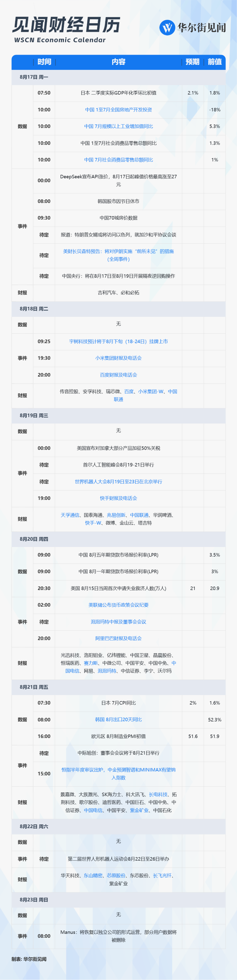Click 日本 7月CPI同比 row text
Image resolution: width=237 pixels, height=980 pixels.
[118, 703]
